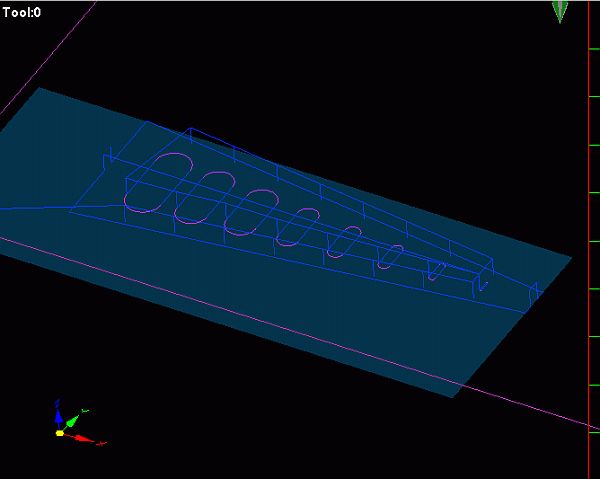600x479 pixels.
Task: Click the small blue tab at far-right outline
Action: click(x=533, y=293)
